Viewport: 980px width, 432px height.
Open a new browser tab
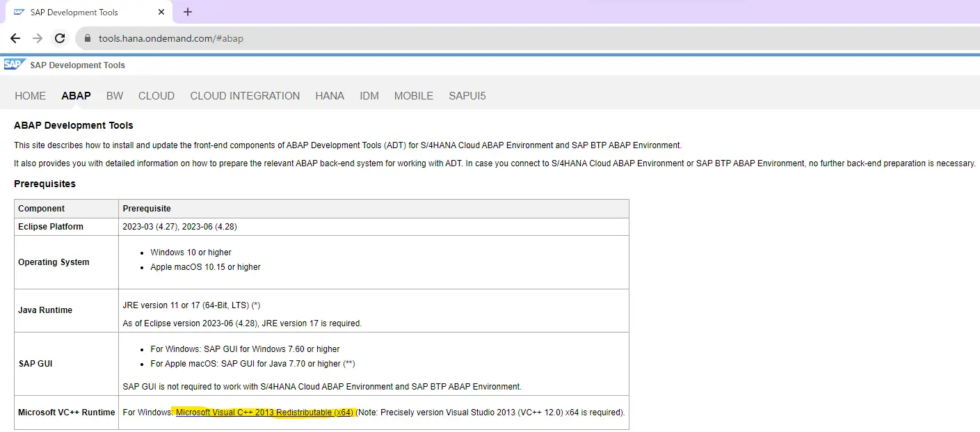tap(187, 12)
